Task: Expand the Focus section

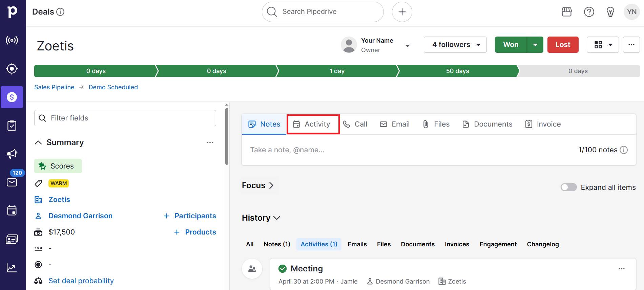Action: 257,185
